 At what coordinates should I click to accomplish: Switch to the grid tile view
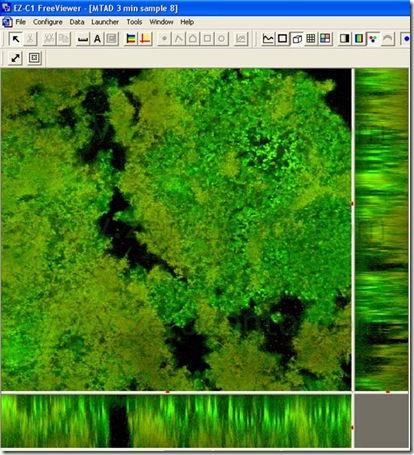tap(311, 39)
